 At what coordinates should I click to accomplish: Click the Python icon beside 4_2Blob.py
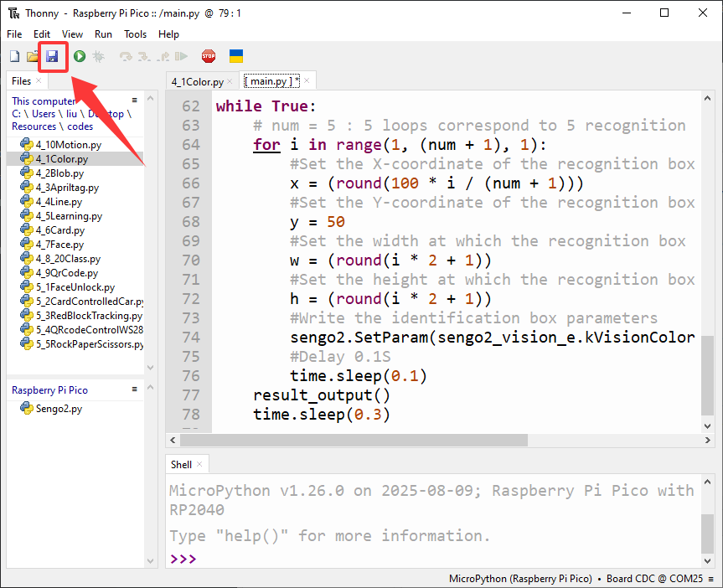[x=27, y=173]
